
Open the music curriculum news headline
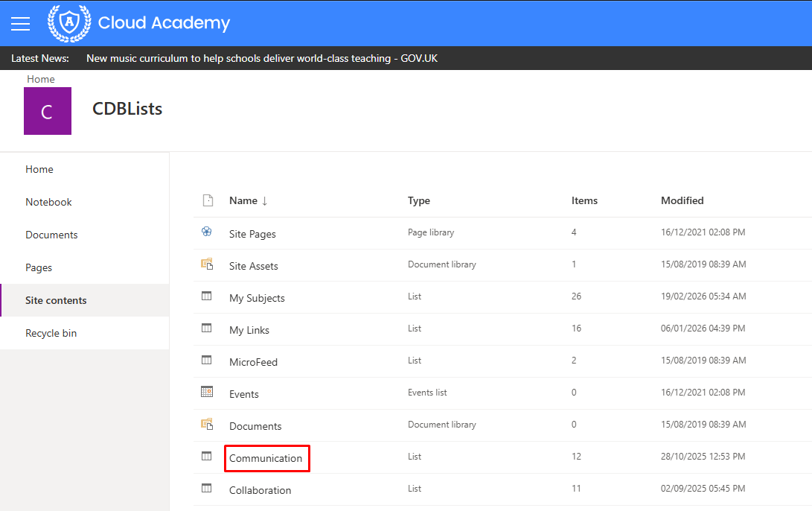tap(262, 59)
